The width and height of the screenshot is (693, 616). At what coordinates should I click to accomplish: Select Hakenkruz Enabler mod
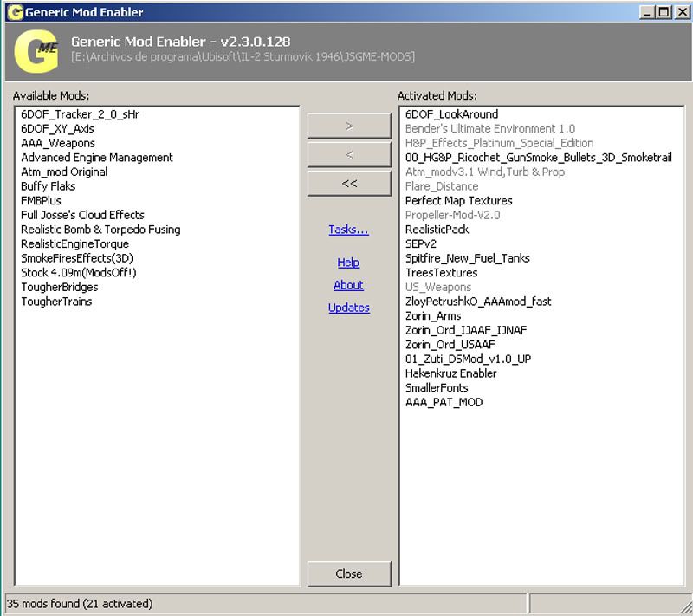tap(450, 373)
